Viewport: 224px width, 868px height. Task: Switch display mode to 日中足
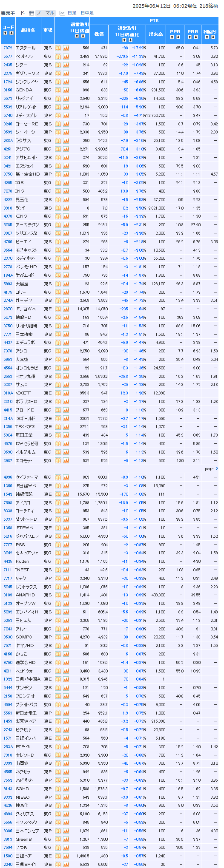point(87,13)
